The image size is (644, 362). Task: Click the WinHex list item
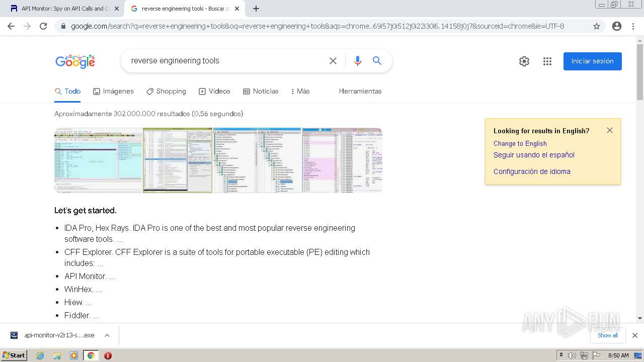pos(83,290)
